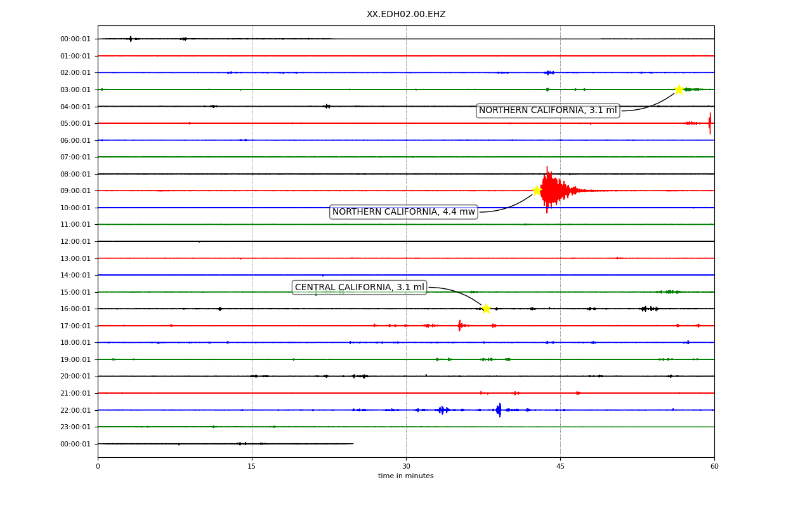812x508 pixels.
Task: Click the yellow star on the 03:00:01 trace
Action: pos(679,90)
